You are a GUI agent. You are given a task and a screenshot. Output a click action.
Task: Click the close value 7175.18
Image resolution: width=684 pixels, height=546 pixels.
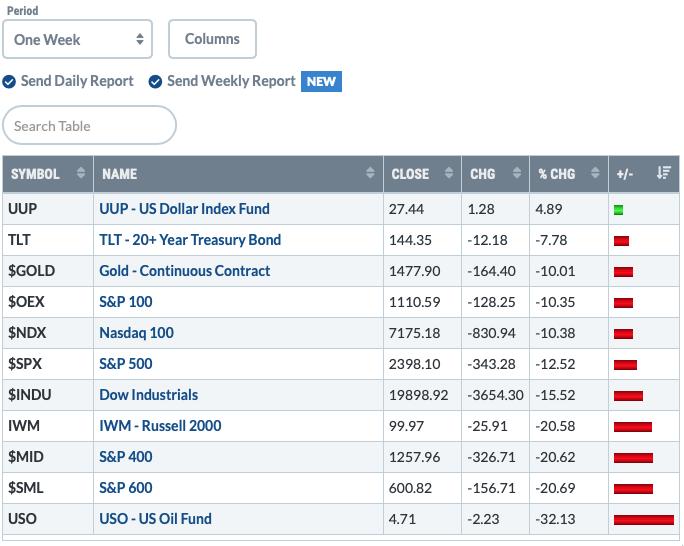(x=414, y=333)
